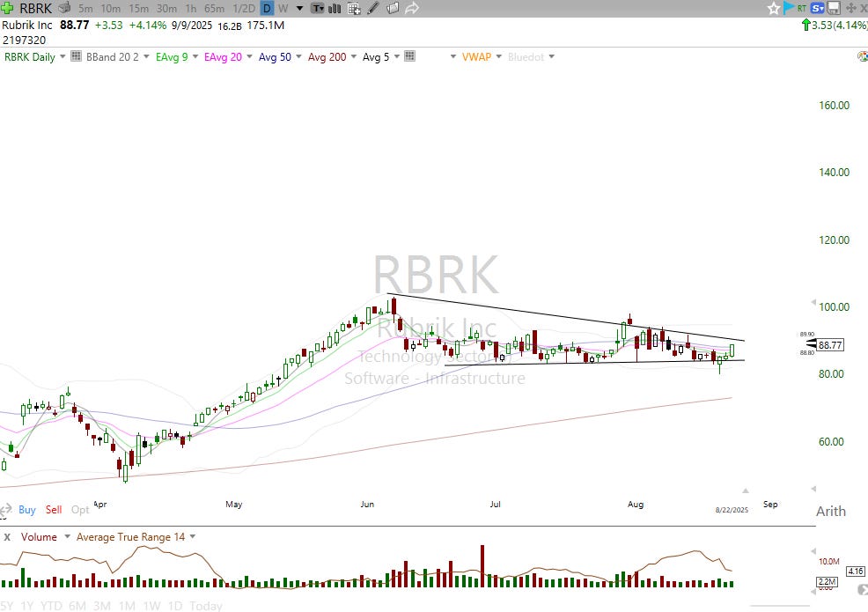Set chart range to 6M

click(x=77, y=606)
